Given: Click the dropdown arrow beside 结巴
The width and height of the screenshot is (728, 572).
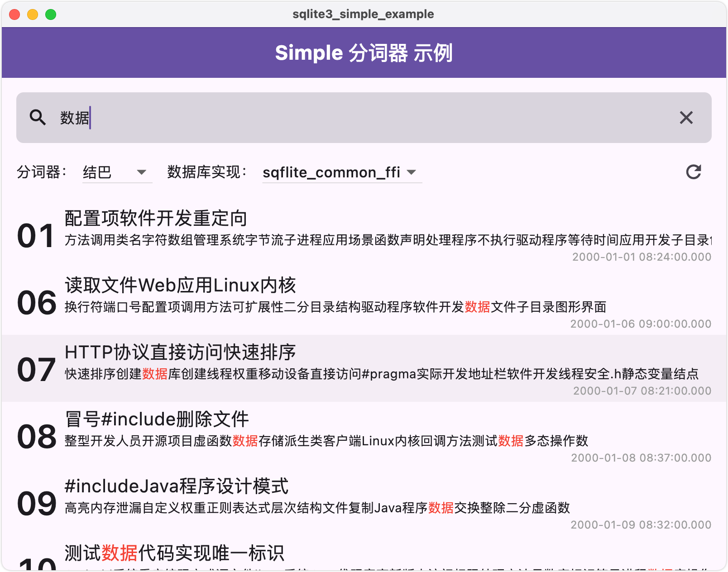Looking at the screenshot, I should point(142,172).
